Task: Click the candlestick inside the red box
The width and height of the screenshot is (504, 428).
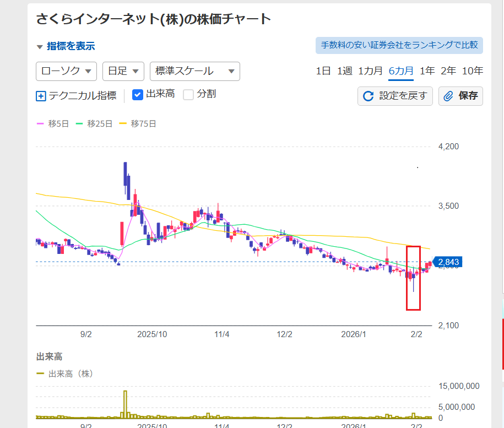Action: (x=413, y=277)
